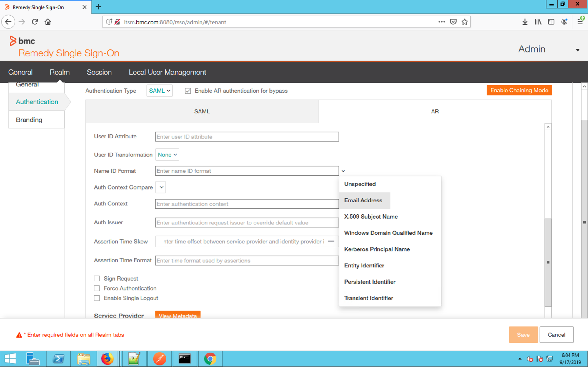Change User ID Transformation from None
This screenshot has height=367, width=588.
coord(167,155)
